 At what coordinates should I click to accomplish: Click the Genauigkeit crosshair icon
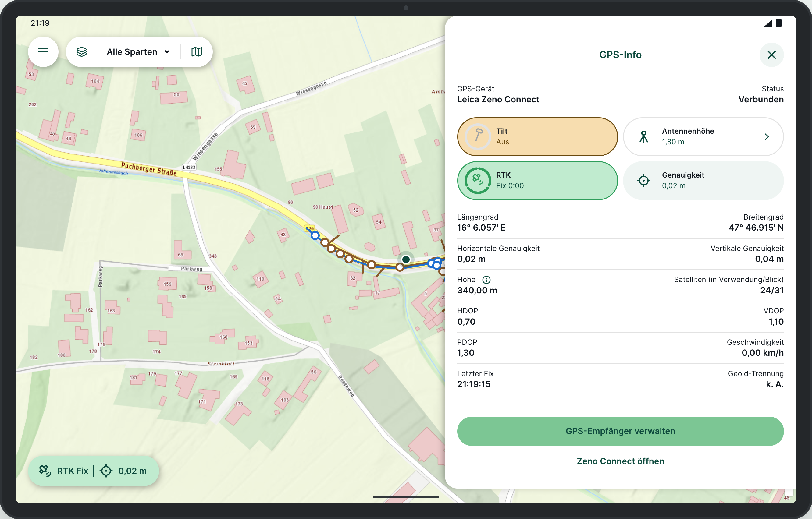[x=644, y=181]
